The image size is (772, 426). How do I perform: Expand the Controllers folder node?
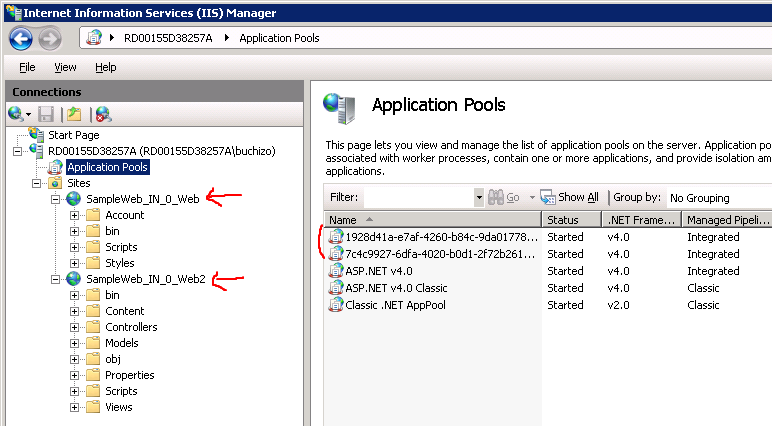(75, 327)
